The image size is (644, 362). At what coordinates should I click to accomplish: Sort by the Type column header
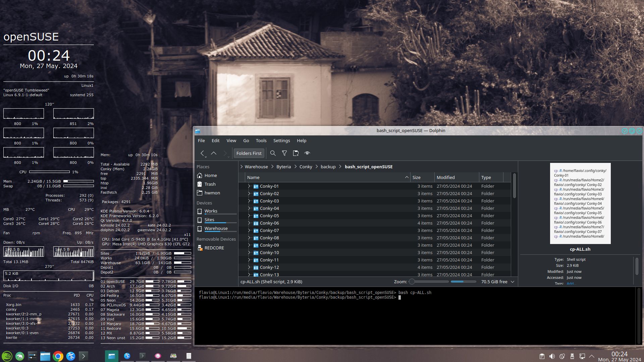[x=491, y=177]
